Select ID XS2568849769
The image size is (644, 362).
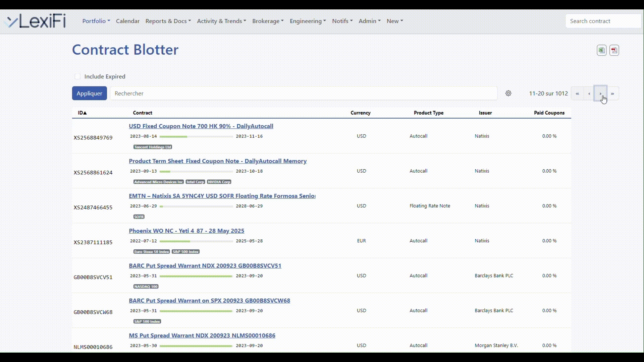pos(93,137)
